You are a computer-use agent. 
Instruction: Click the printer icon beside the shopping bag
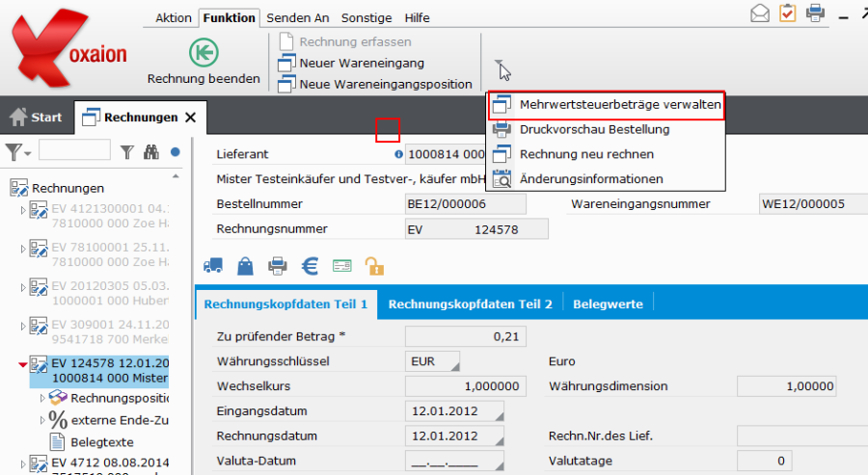278,266
